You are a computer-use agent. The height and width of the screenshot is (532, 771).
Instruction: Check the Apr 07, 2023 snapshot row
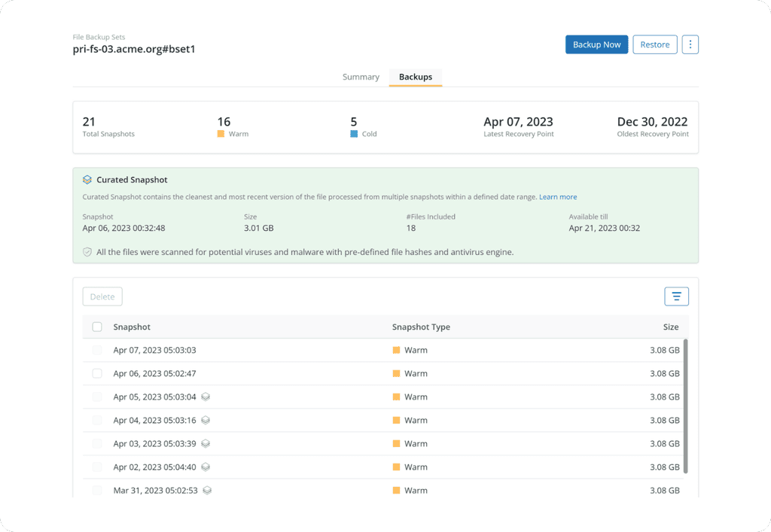tap(96, 350)
